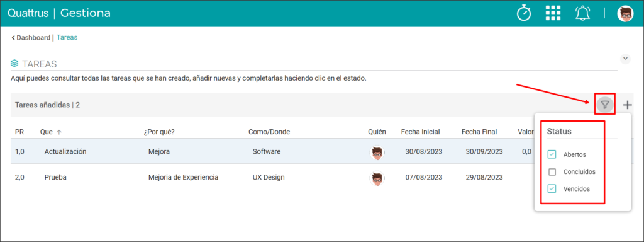This screenshot has width=644, height=242.
Task: Click the TAREAS layers icon
Action: click(x=15, y=64)
